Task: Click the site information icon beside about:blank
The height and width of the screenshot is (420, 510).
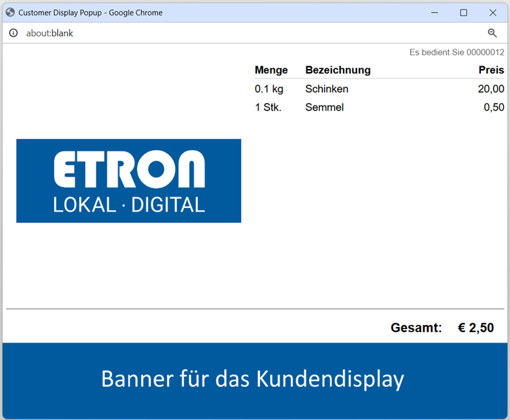Action: tap(13, 33)
